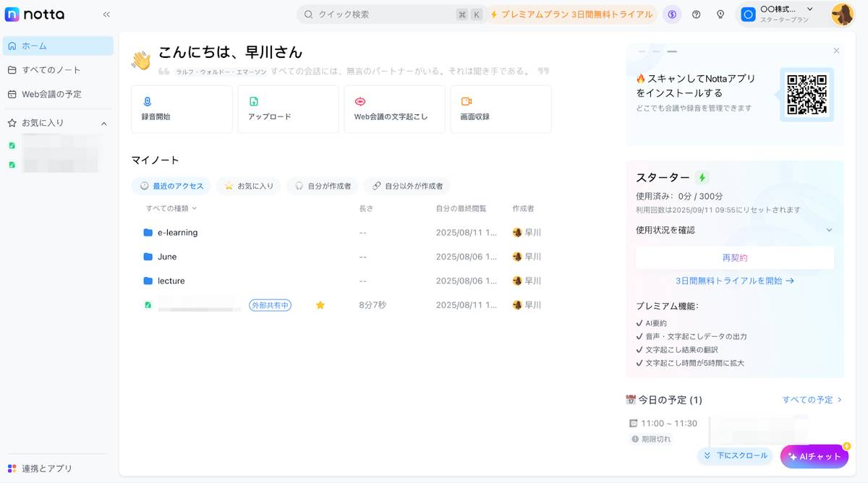Start recording with 録音開始

click(x=182, y=109)
